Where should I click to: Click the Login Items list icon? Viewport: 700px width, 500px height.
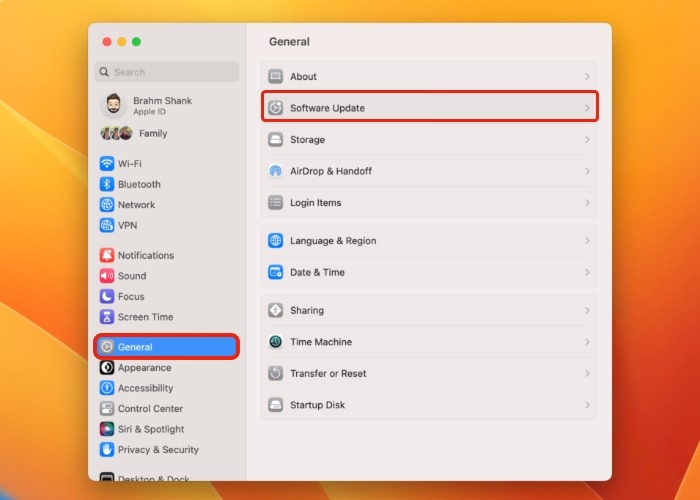click(275, 202)
